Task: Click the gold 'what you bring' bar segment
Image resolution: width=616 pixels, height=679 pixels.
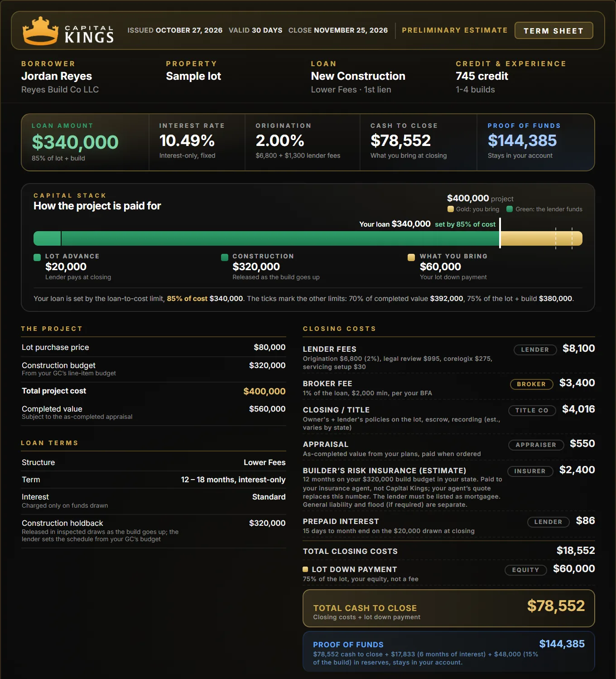Action: (541, 238)
